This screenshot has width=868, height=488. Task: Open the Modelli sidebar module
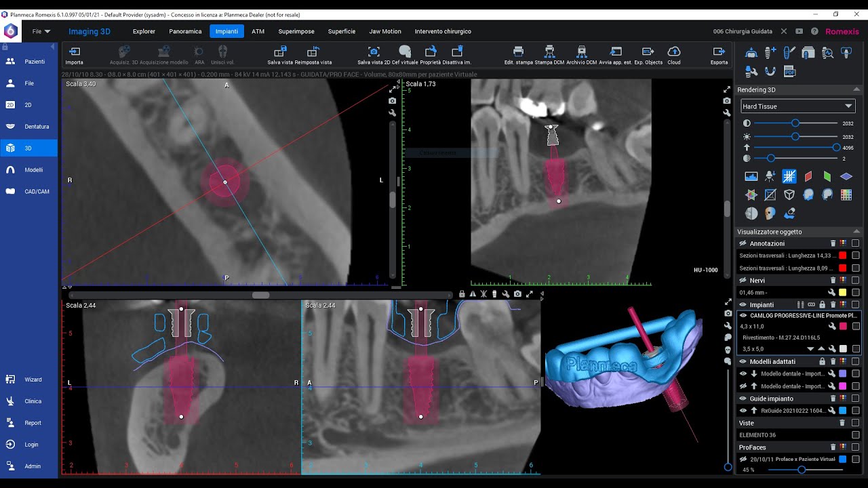28,170
